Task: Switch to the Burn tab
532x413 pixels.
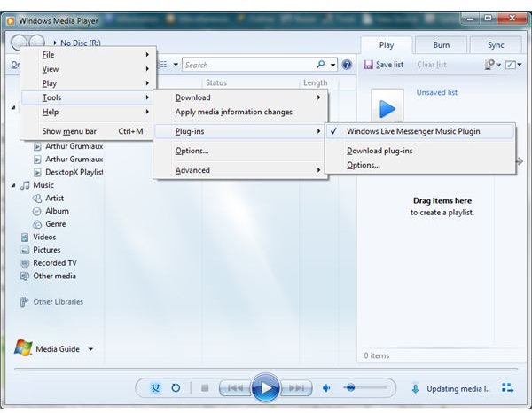Action: coord(441,45)
